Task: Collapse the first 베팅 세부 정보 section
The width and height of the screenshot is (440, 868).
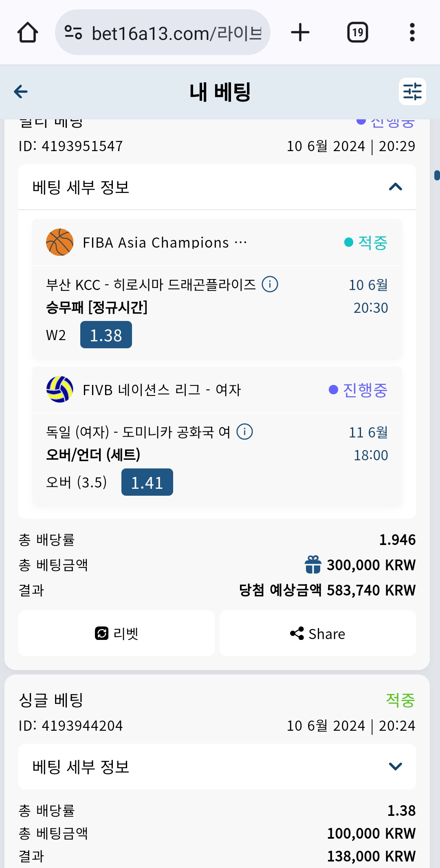Action: pyautogui.click(x=395, y=187)
